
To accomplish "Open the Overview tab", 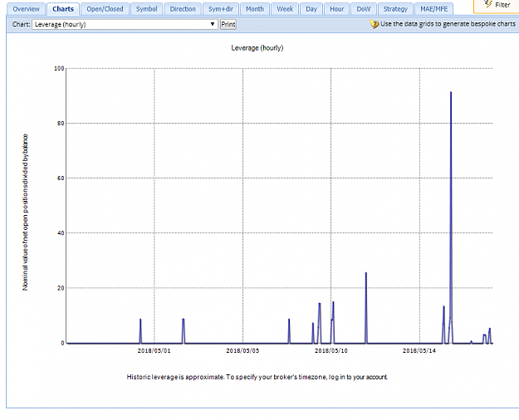I will [x=26, y=9].
